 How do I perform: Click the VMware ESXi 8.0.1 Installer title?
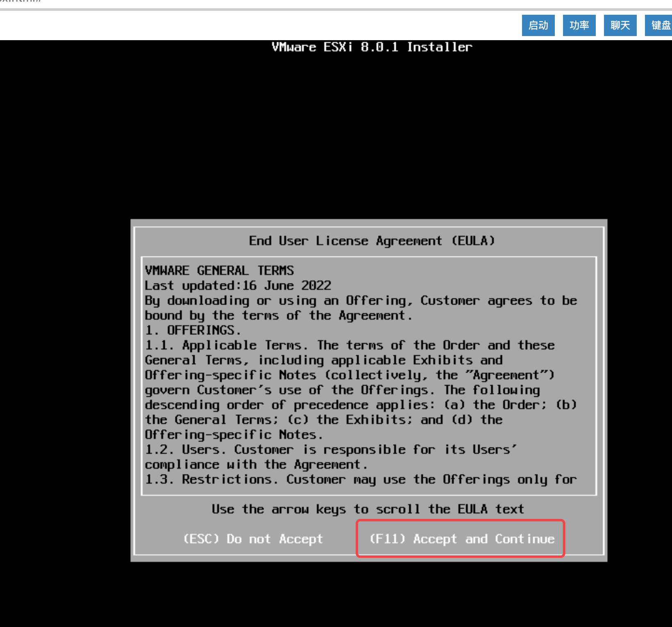pyautogui.click(x=372, y=47)
